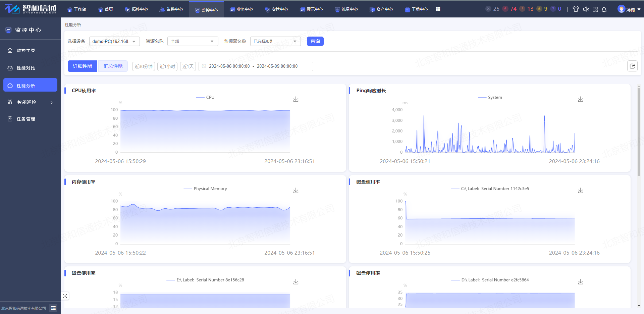Download the Ping响应时长 chart

click(581, 99)
